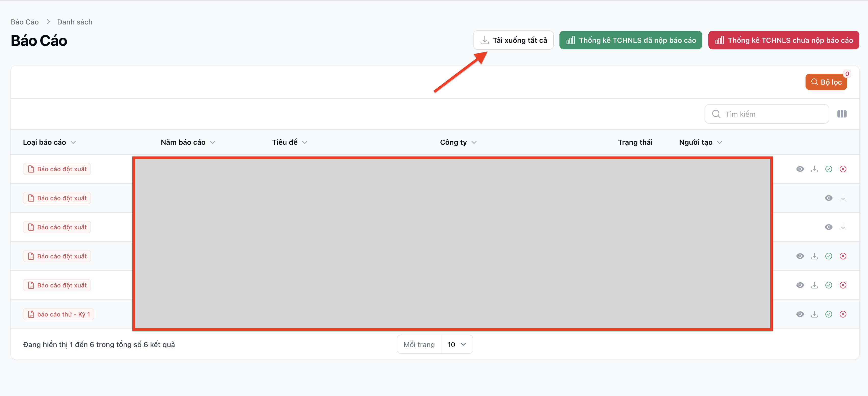Click Tải xuống tất cả button
Screen dimensions: 868x396
point(513,41)
